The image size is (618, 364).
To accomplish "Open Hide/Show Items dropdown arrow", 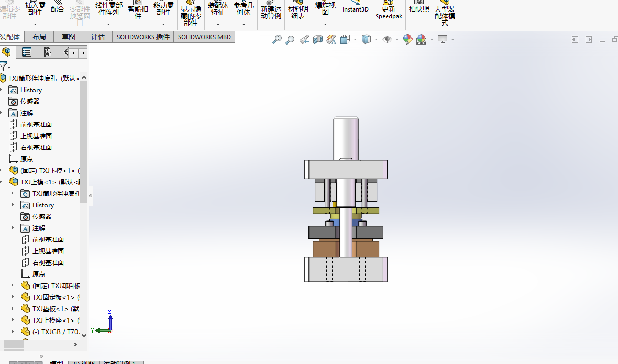I will point(397,39).
